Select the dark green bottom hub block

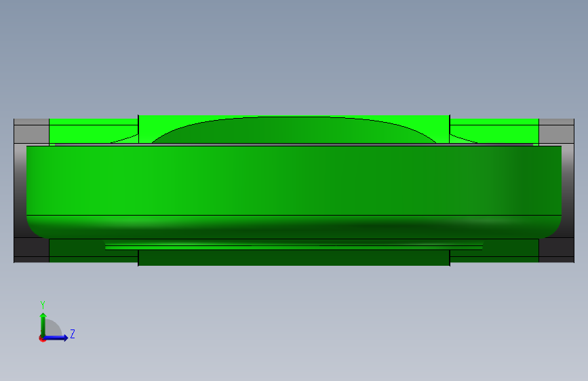[294, 258]
